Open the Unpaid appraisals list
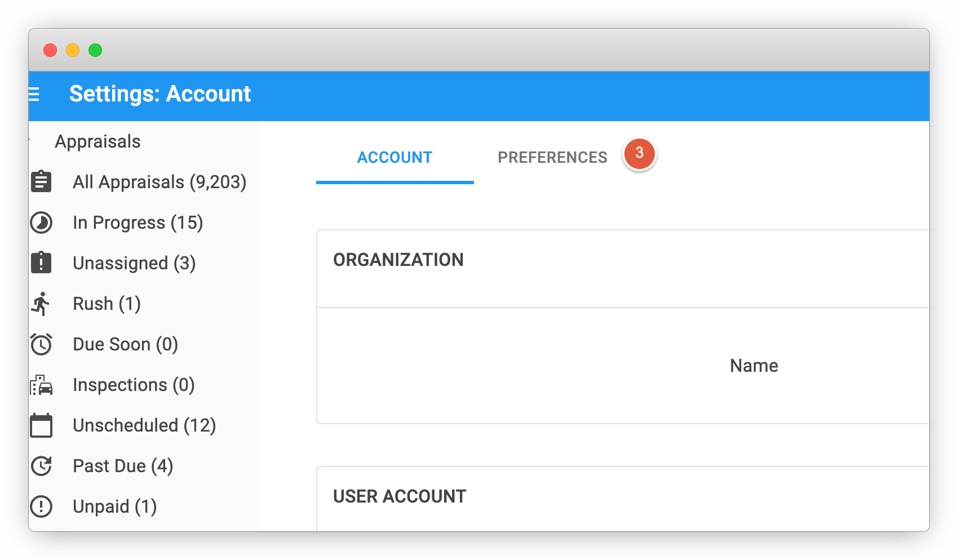The height and width of the screenshot is (560, 958). tap(114, 506)
